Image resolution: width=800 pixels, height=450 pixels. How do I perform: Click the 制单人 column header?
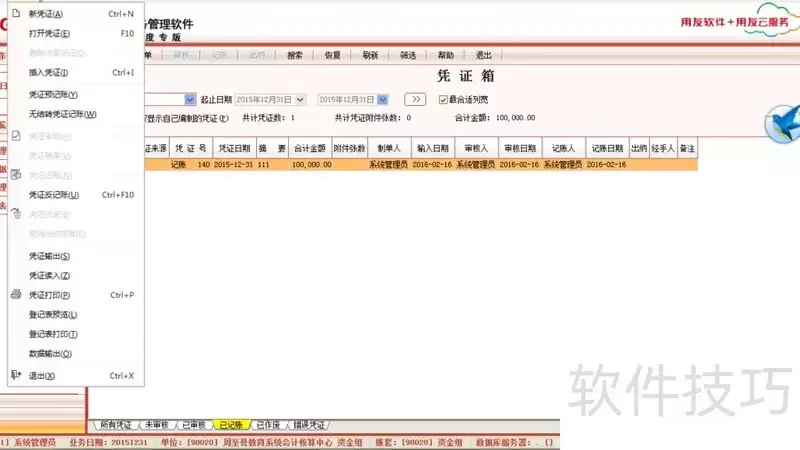389,148
